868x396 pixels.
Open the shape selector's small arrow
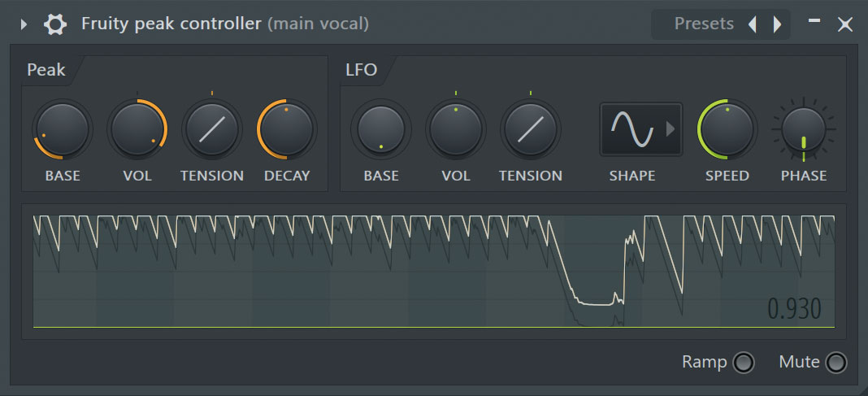pos(671,129)
